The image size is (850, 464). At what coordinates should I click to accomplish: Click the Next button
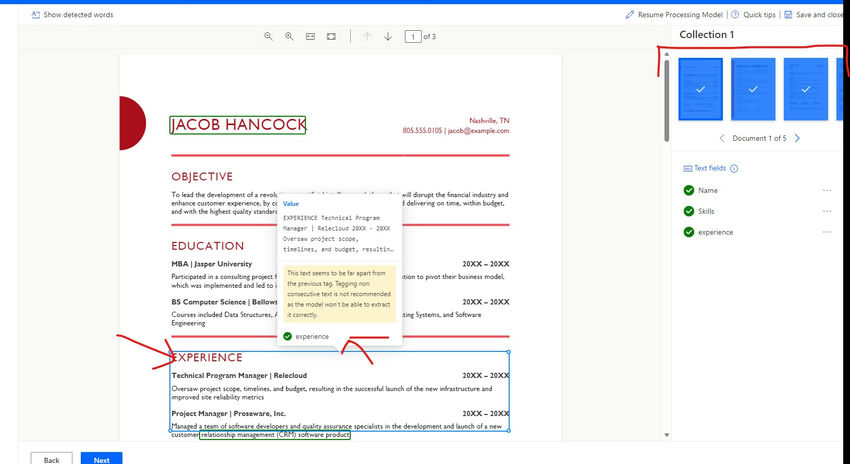pos(101,459)
